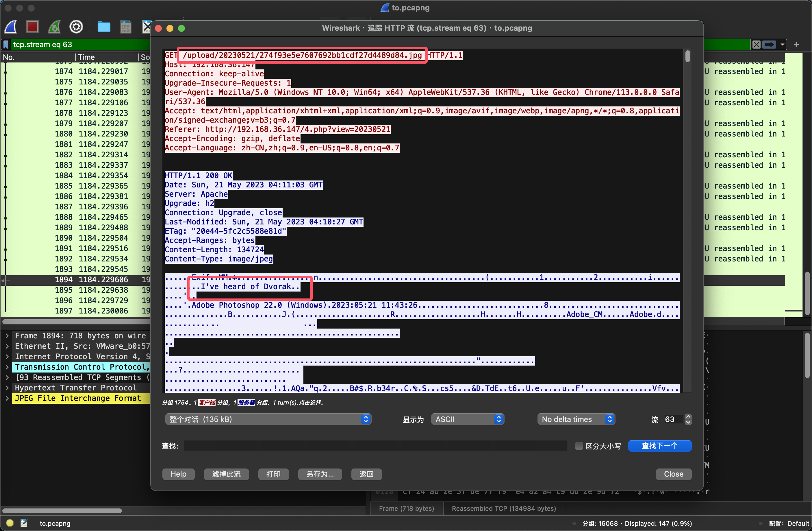Stop capture using the red square icon
The width and height of the screenshot is (812, 531).
32,27
